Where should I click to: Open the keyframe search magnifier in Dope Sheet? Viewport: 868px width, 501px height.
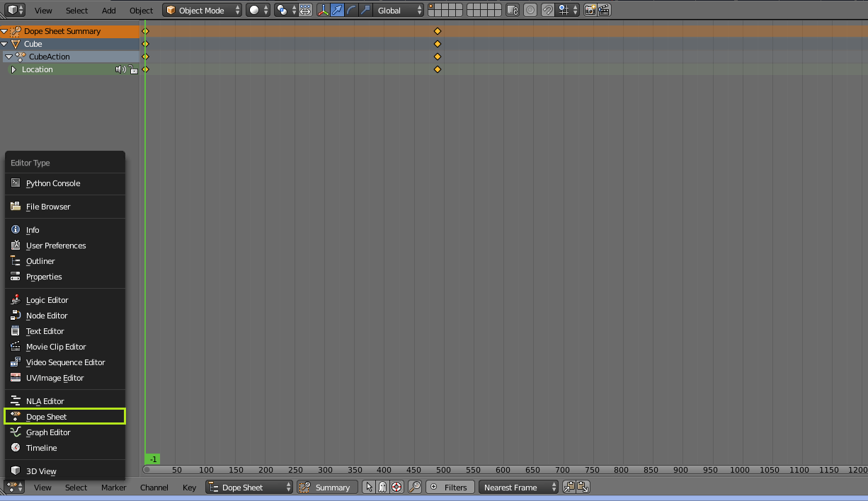click(x=415, y=487)
